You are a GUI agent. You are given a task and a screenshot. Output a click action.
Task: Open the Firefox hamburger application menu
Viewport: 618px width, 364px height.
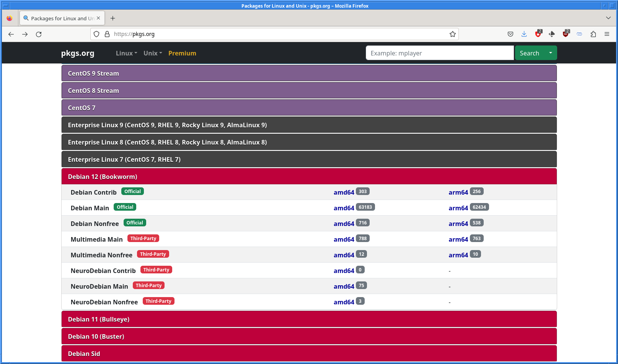tap(607, 34)
